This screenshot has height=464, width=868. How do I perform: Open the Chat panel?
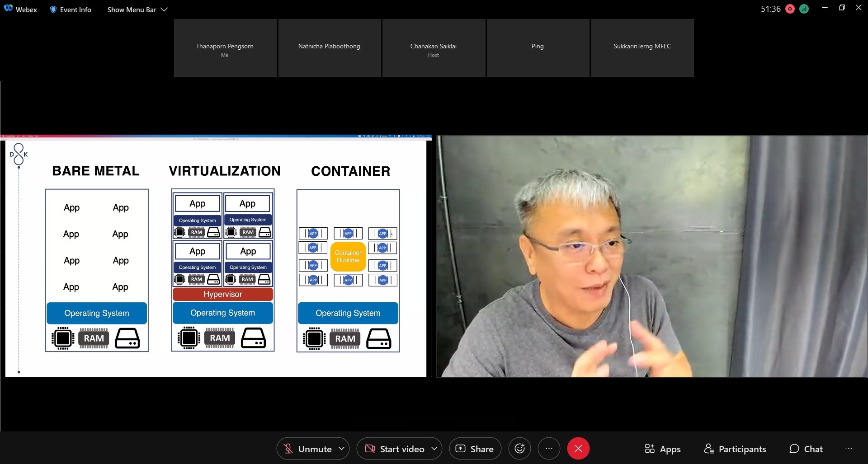(806, 449)
